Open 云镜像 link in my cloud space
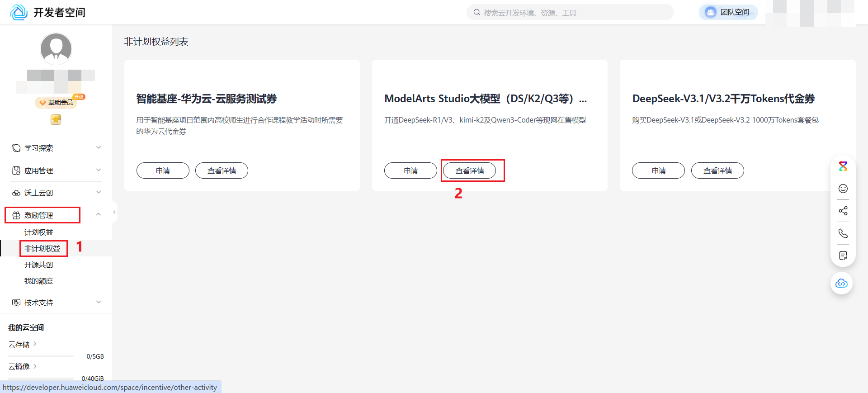Viewport: 868px width, 393px height. (x=22, y=366)
